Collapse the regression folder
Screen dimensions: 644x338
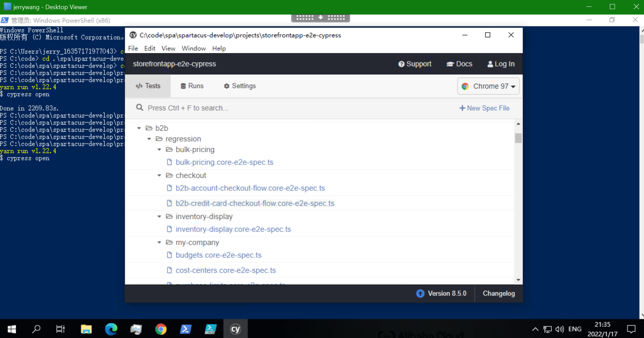(x=149, y=139)
